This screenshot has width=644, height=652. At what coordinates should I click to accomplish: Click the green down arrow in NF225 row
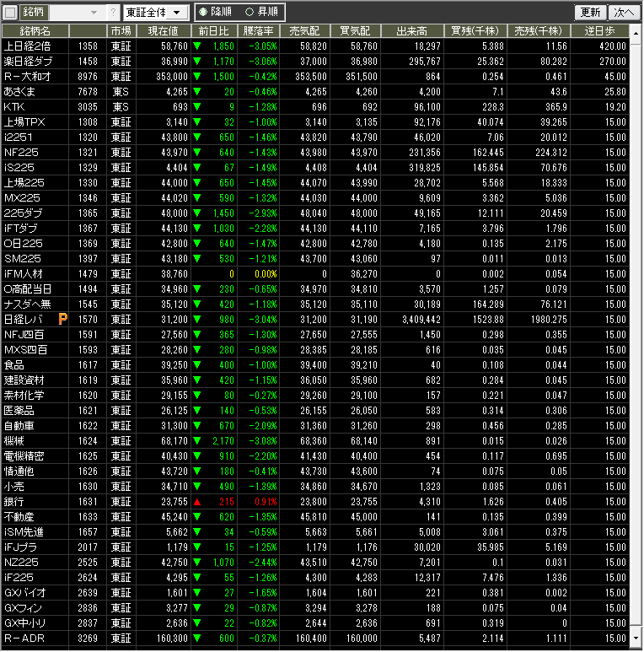[197, 152]
